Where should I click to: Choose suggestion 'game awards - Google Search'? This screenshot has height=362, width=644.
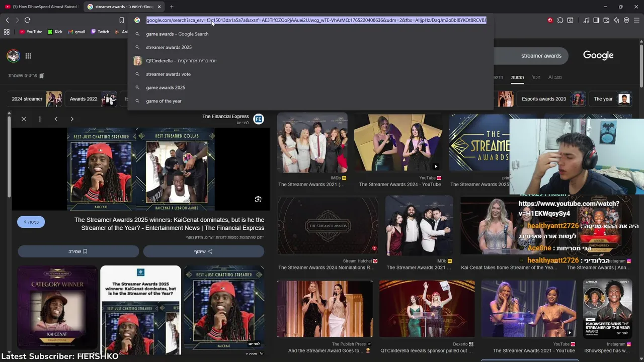coord(310,34)
